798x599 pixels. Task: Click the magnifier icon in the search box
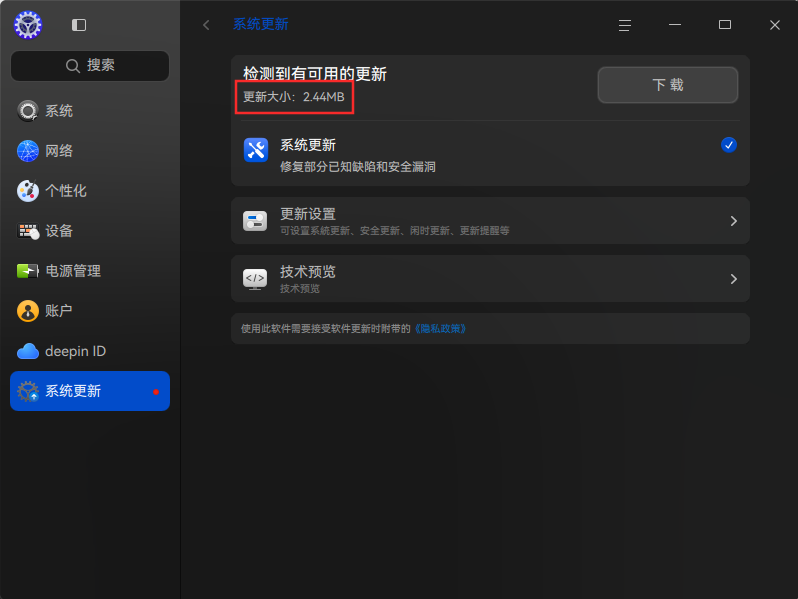pos(73,66)
